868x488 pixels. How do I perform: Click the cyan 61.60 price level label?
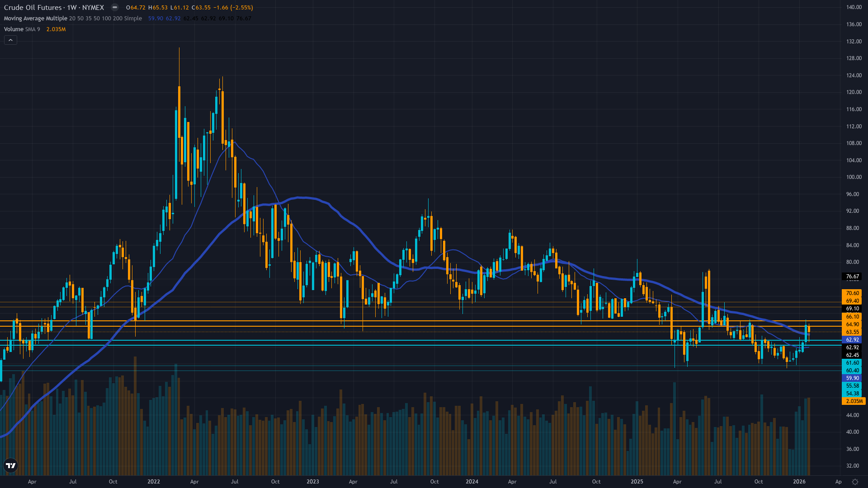point(852,363)
